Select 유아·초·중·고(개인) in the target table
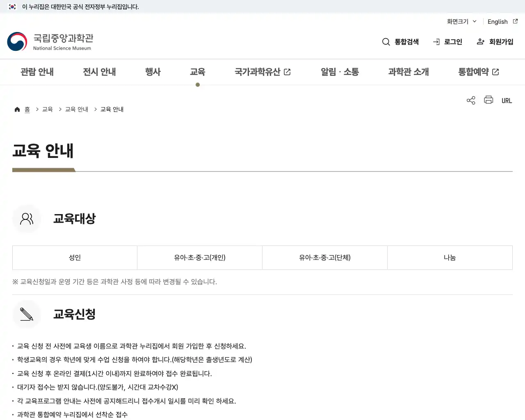Screen dimensions: 525x420 [x=199, y=258]
